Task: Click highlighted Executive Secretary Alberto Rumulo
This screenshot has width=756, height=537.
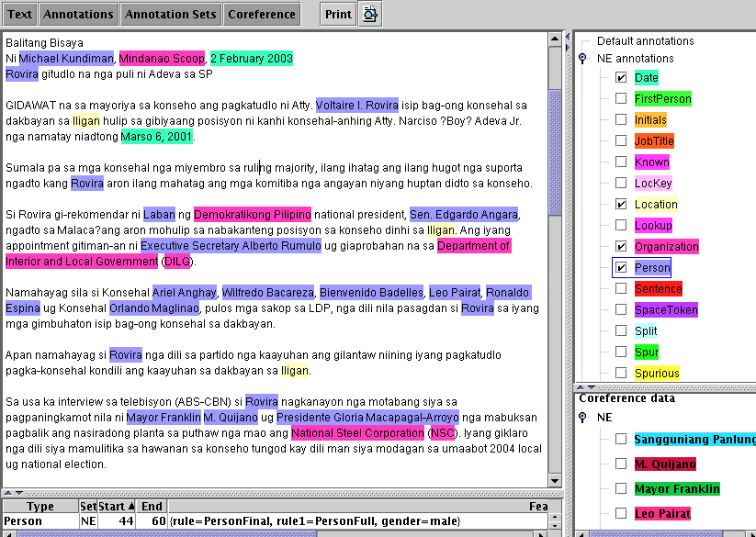Action: point(231,246)
